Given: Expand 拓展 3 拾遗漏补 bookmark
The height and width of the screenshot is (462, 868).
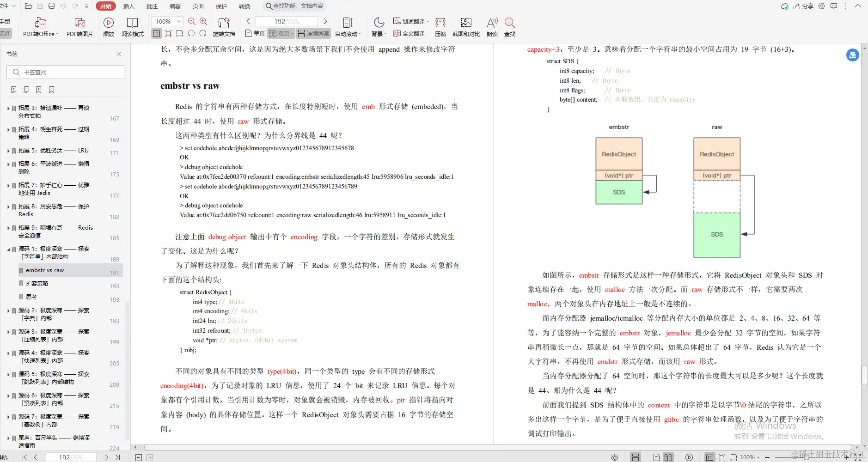Looking at the screenshot, I should tap(8, 109).
